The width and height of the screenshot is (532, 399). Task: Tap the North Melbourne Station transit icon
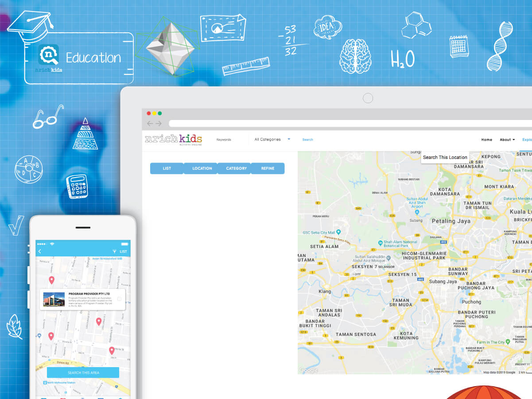coord(45,383)
